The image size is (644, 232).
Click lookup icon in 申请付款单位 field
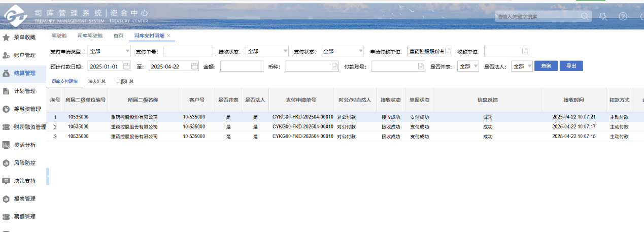448,51
